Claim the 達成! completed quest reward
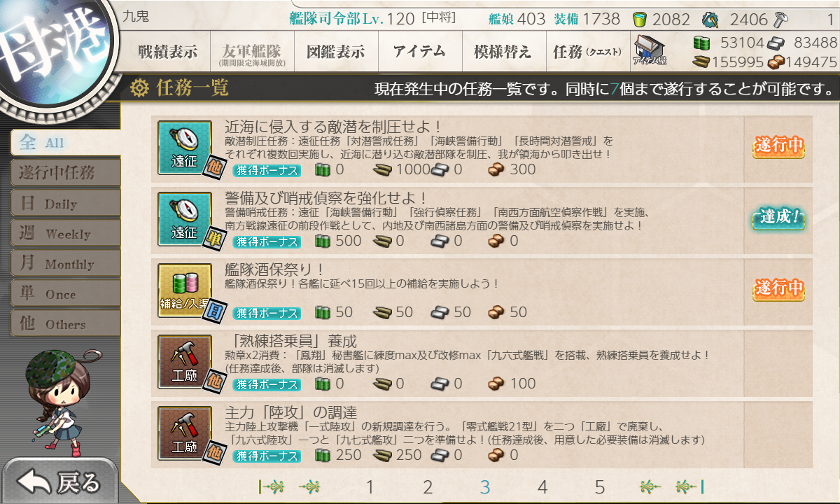Screen dimensions: 840x504 [778, 218]
